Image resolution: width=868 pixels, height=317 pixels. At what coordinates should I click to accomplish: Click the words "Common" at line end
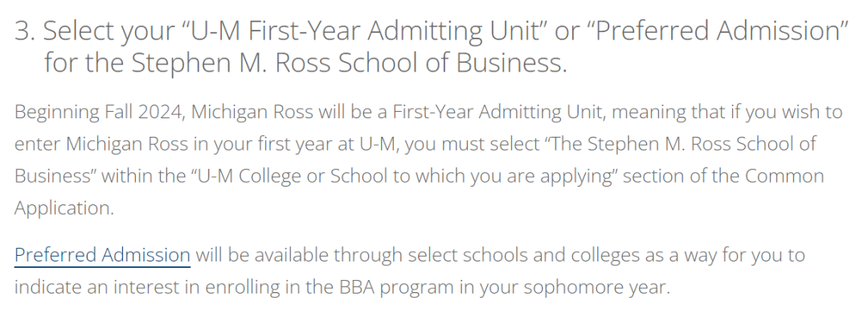(784, 176)
